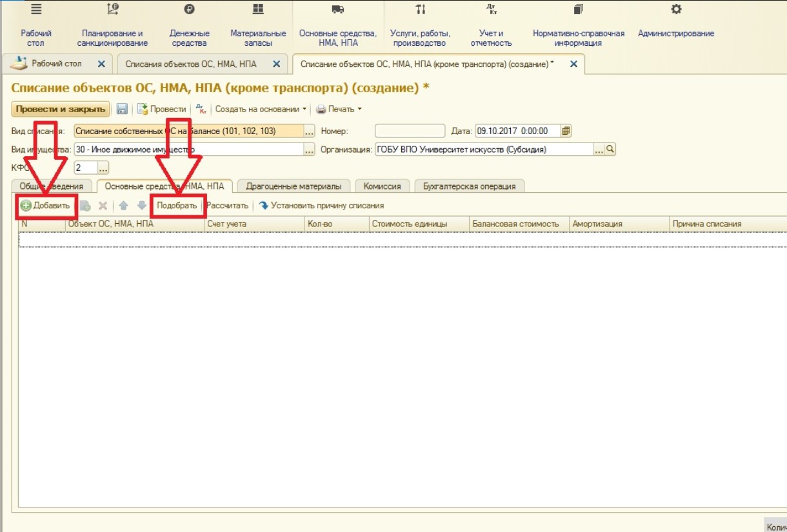Click the Счет учета column header
The height and width of the screenshot is (532, 787).
pyautogui.click(x=255, y=224)
